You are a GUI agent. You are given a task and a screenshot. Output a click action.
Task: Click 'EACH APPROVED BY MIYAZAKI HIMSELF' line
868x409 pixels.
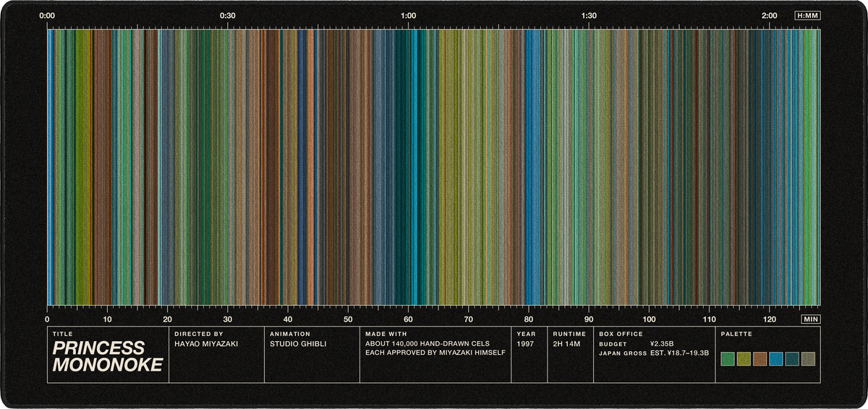[x=435, y=353]
